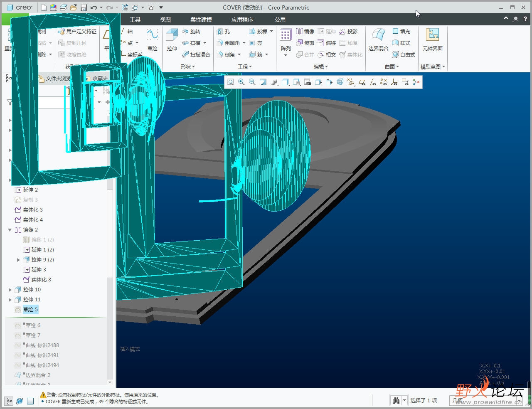The height and width of the screenshot is (409, 532).
Task: Select 草绘 5 in the model tree
Action: tap(30, 310)
